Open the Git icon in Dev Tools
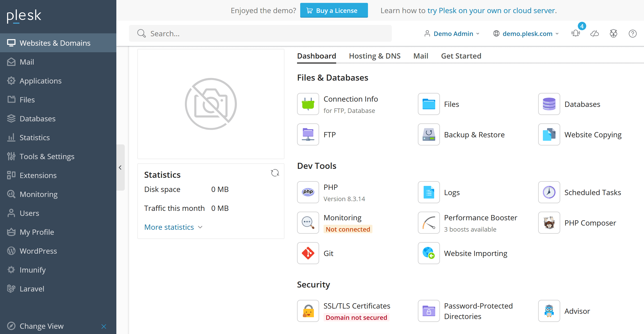Image resolution: width=644 pixels, height=334 pixels. [x=308, y=253]
